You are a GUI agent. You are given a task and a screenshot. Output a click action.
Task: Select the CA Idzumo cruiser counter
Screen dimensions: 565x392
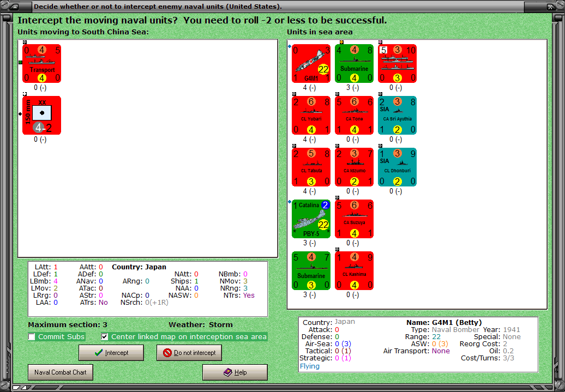[354, 167]
